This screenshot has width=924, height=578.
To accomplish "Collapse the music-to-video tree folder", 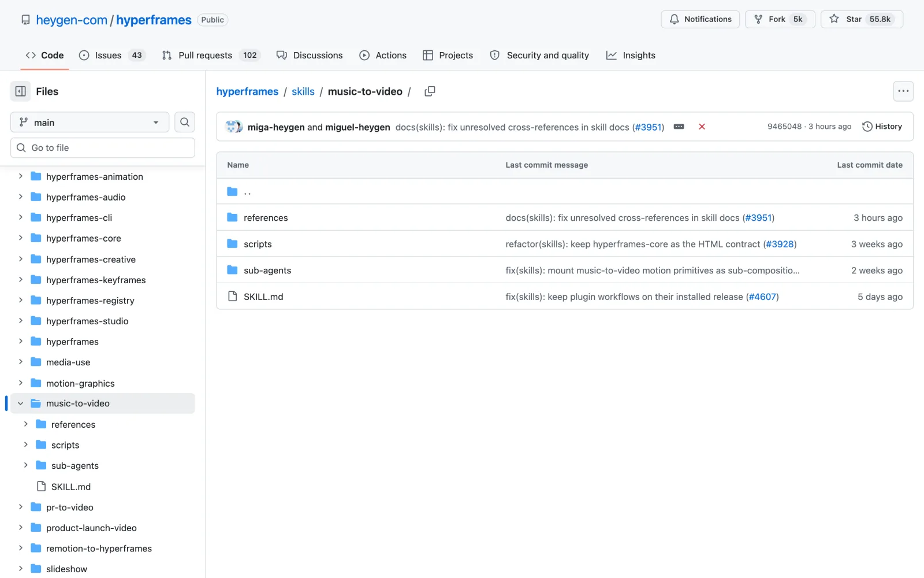I will (21, 403).
